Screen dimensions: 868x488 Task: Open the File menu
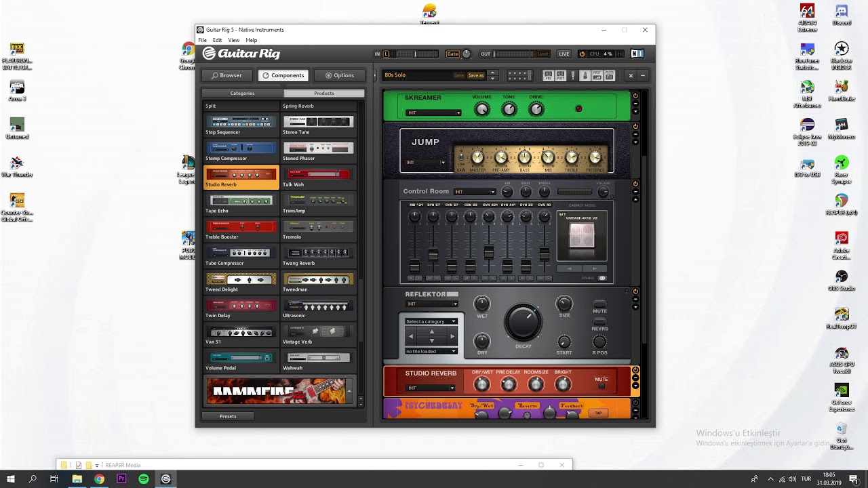[x=202, y=40]
